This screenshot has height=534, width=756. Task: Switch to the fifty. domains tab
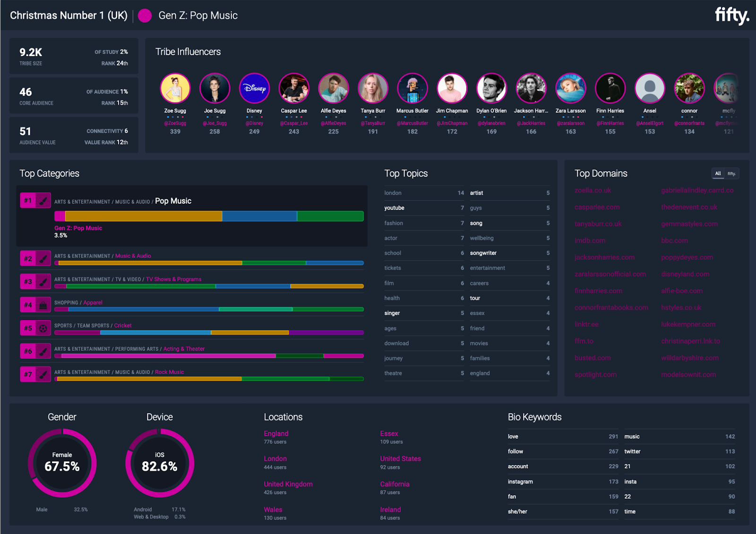[731, 173]
